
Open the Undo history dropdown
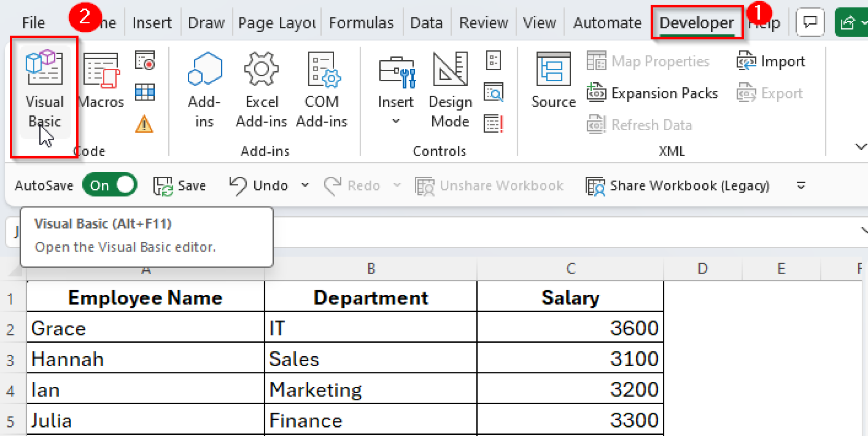click(304, 185)
